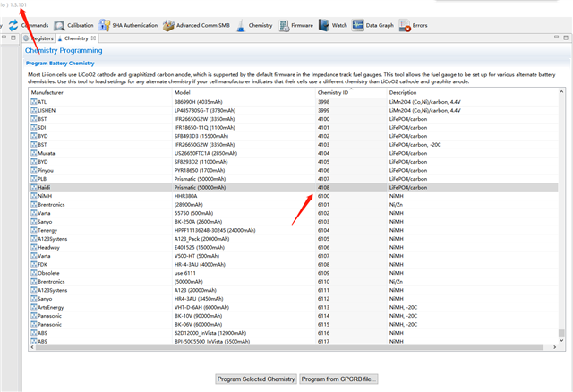Open the Calibration toolbar icon

pos(59,26)
